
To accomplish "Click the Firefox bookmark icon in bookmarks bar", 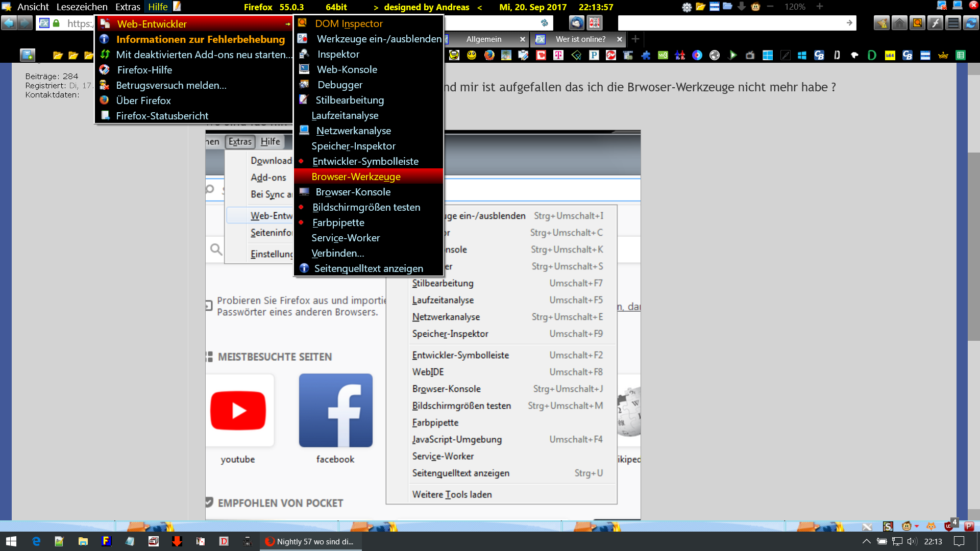I will [489, 55].
